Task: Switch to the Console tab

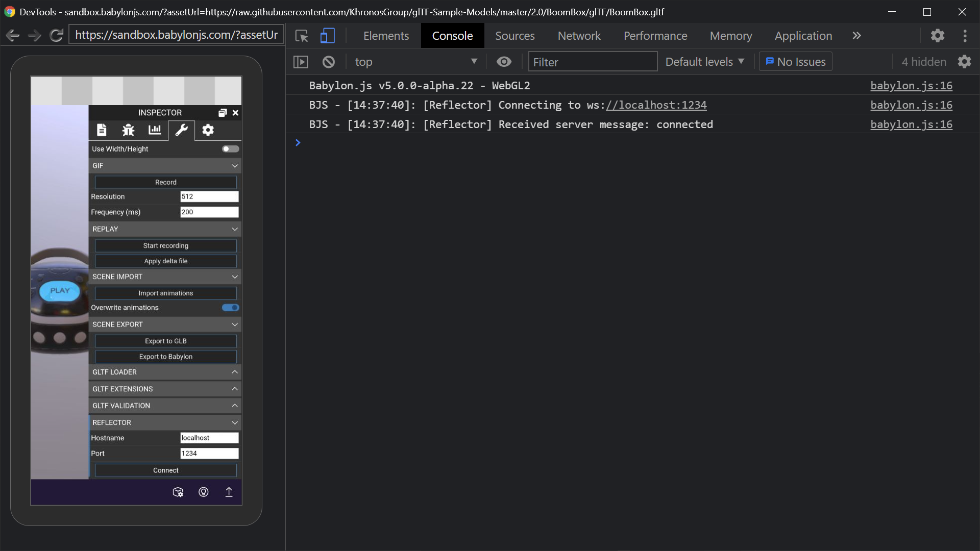Action: click(452, 36)
